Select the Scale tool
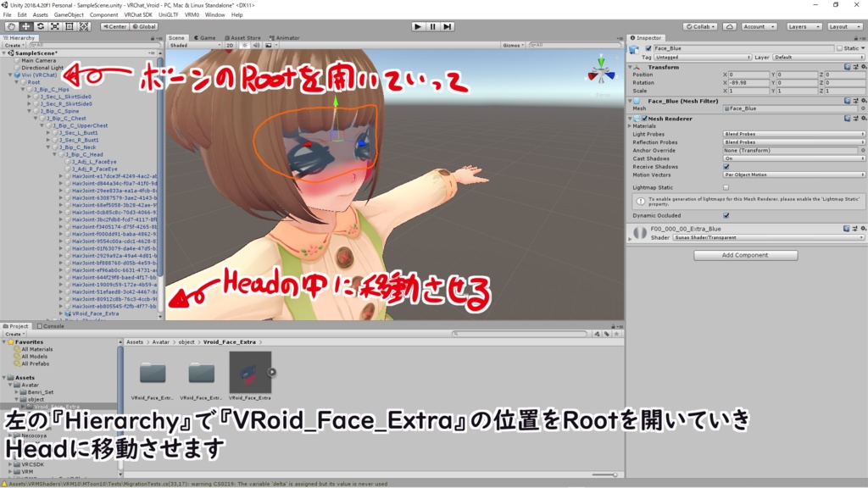 tap(54, 26)
